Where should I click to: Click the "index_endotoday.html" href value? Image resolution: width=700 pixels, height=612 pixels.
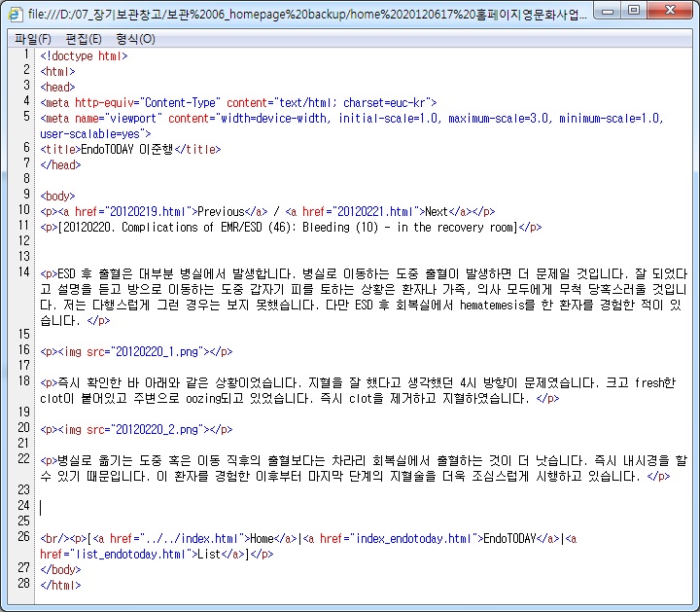tap(413, 539)
